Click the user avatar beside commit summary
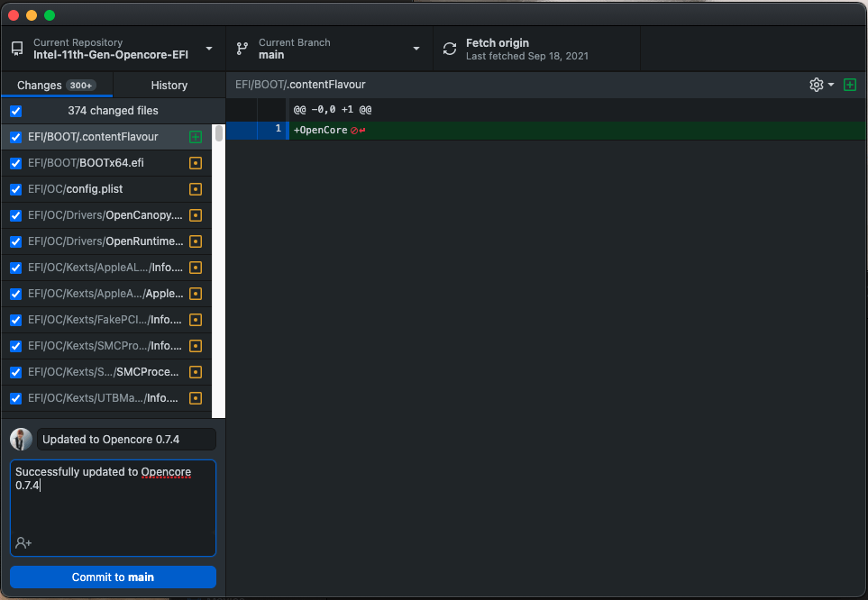Screen dimensions: 868x600 coord(21,440)
